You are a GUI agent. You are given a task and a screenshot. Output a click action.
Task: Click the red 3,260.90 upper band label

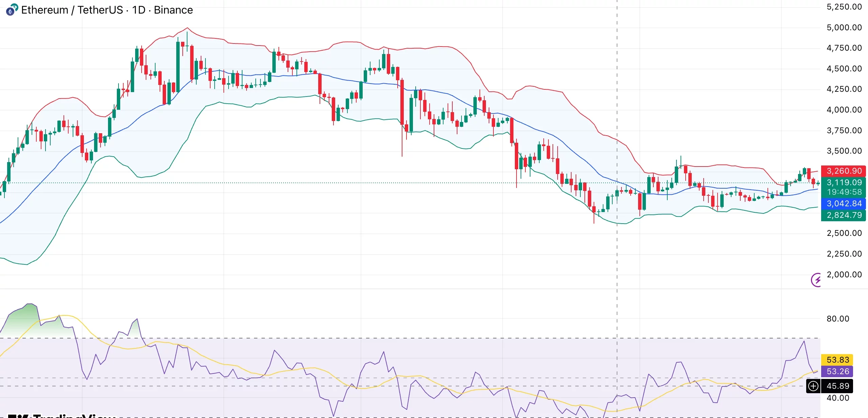pos(844,171)
